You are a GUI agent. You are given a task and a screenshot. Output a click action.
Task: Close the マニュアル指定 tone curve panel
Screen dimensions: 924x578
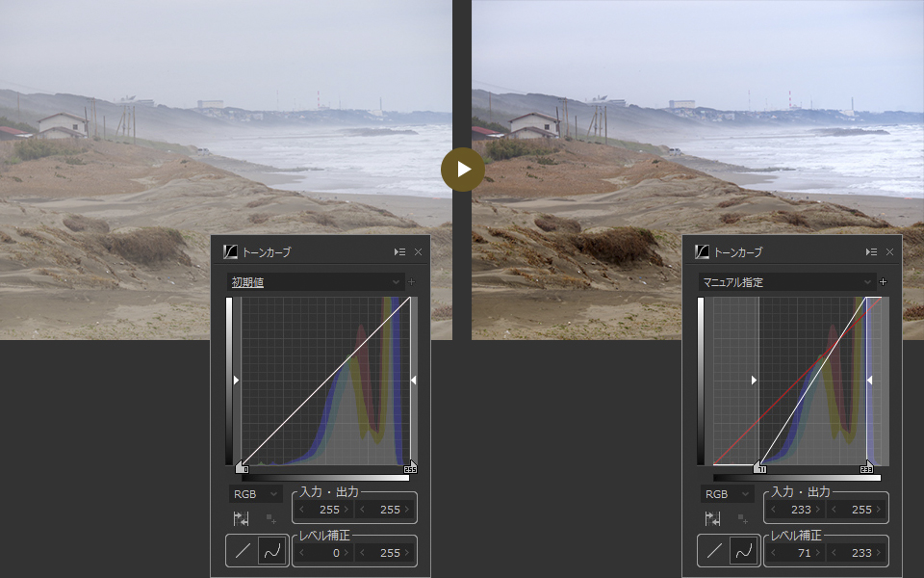click(889, 252)
